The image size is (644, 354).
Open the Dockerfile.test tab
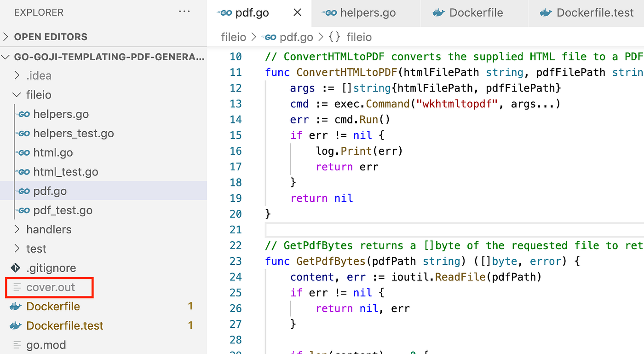pos(595,12)
